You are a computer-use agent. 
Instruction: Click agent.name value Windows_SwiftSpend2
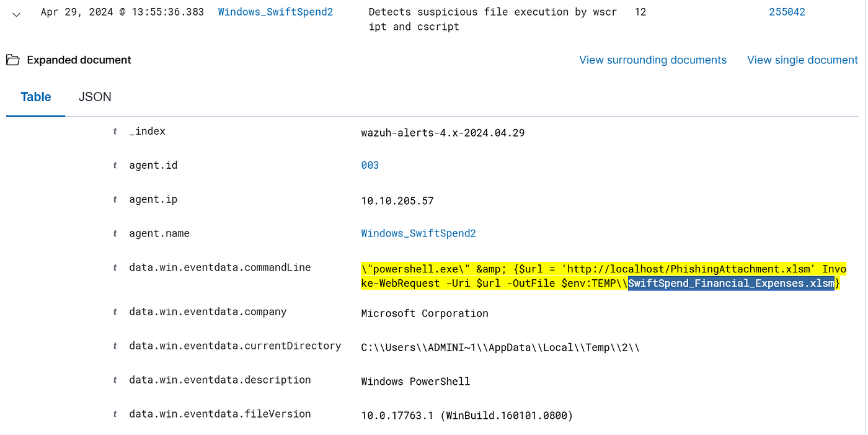click(418, 234)
